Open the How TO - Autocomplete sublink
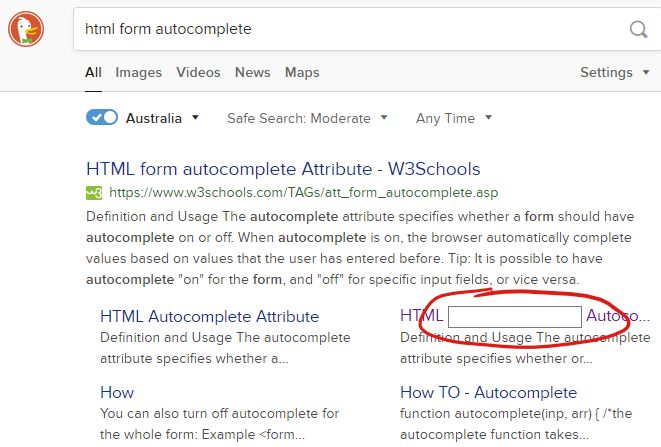This screenshot has height=447, width=661. 488,392
